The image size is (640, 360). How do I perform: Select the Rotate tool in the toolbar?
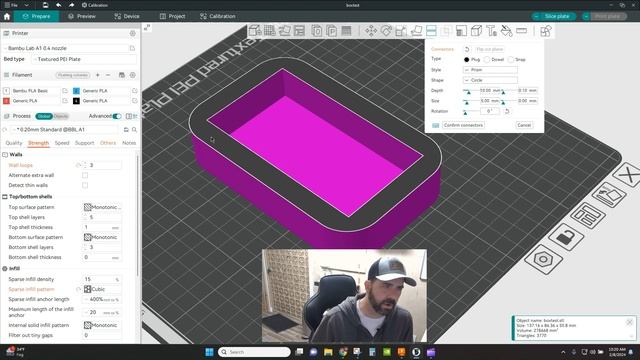386,31
